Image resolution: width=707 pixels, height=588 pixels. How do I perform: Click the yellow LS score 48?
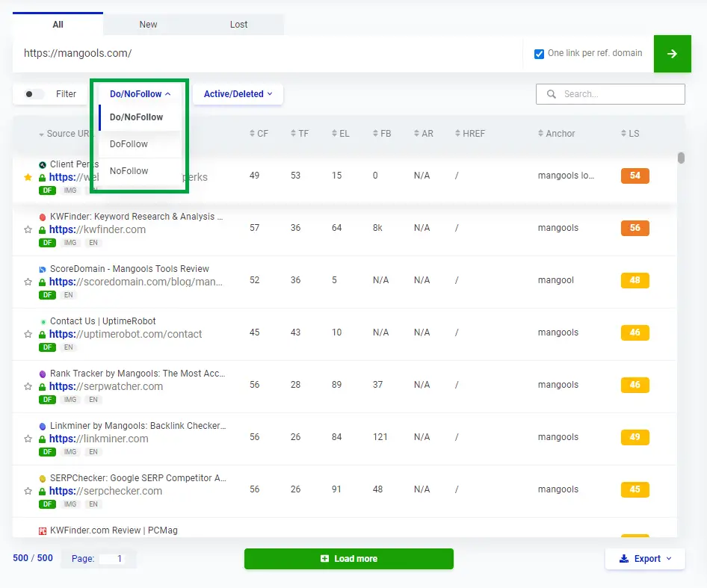pyautogui.click(x=635, y=280)
